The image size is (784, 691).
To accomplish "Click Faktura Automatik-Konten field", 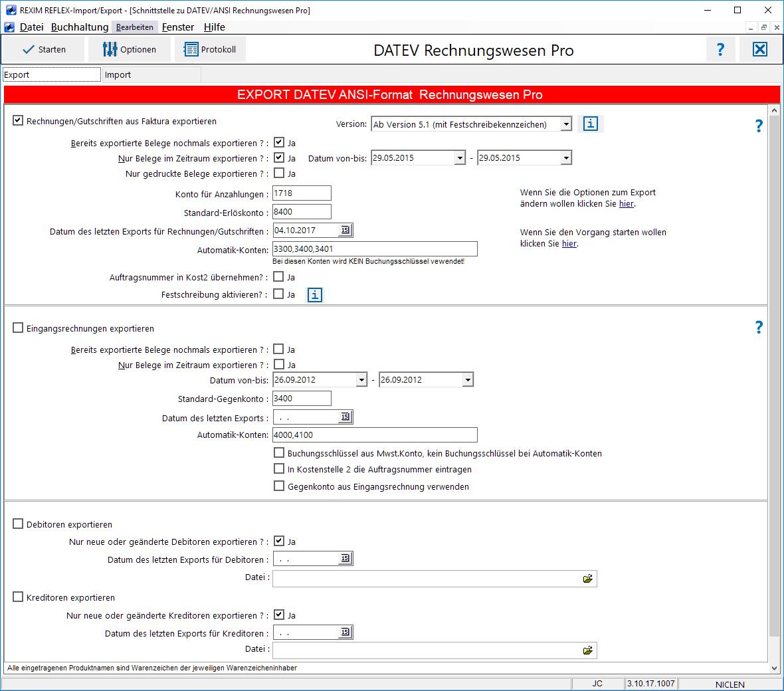I will click(375, 248).
